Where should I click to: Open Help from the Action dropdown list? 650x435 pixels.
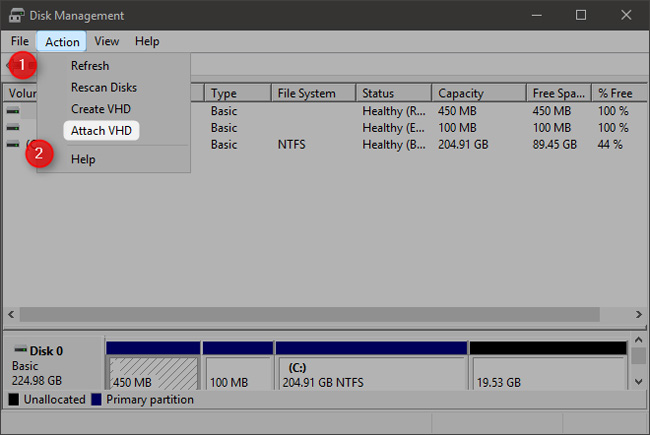click(x=83, y=159)
